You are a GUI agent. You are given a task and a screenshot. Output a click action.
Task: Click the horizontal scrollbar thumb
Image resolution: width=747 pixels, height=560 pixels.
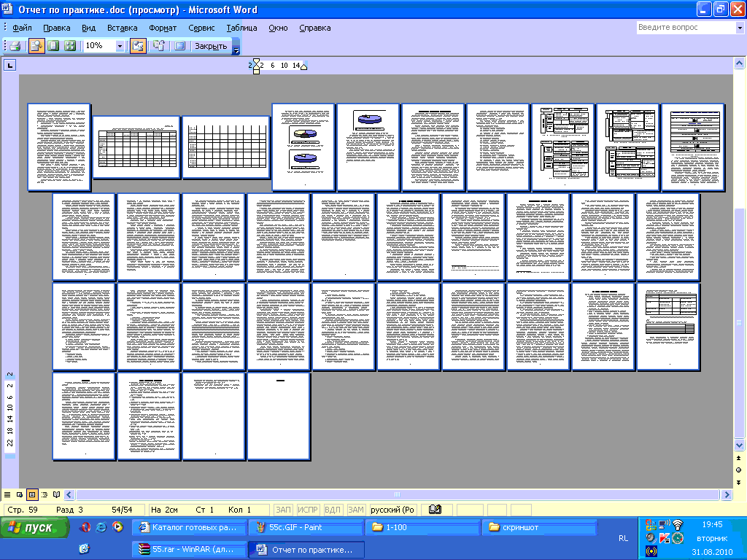tap(398, 494)
